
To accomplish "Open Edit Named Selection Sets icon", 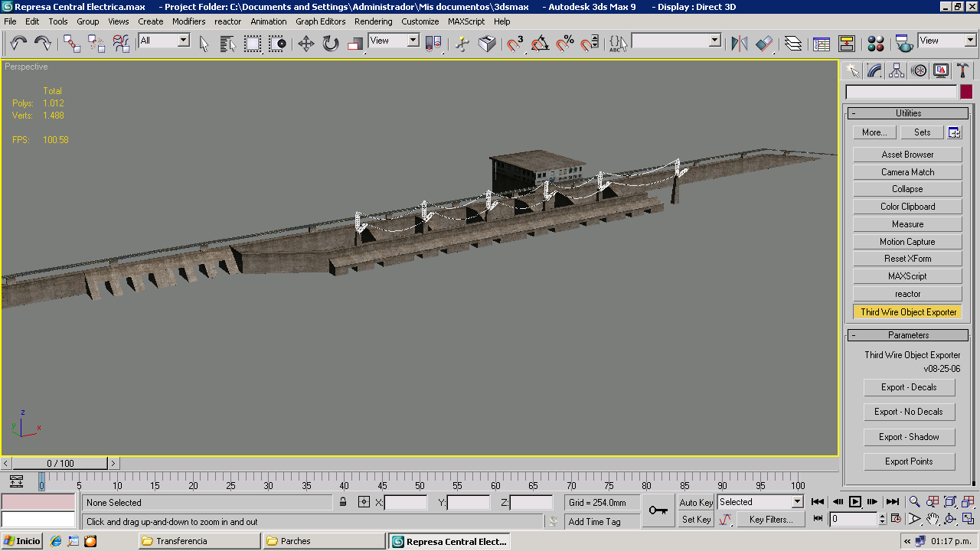I will point(618,44).
